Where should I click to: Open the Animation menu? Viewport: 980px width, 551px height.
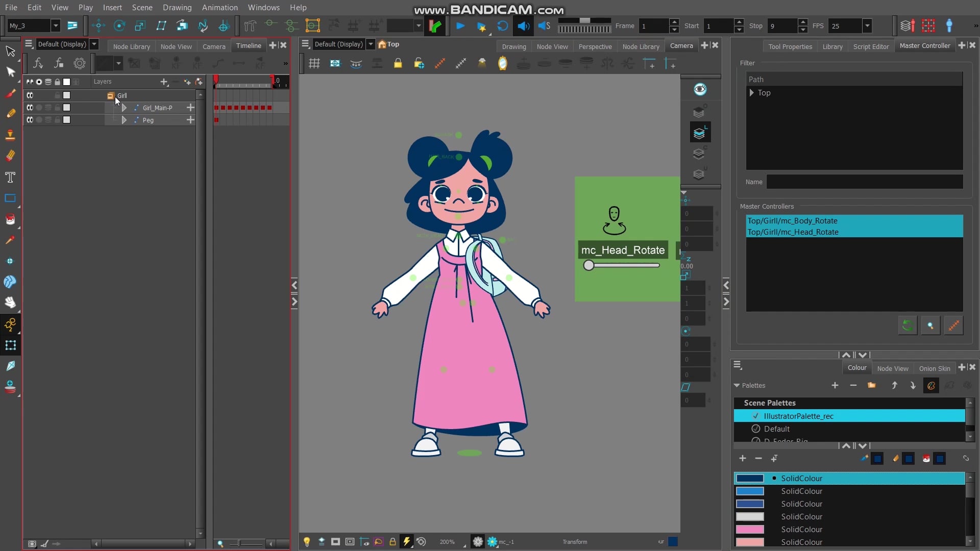click(x=219, y=7)
